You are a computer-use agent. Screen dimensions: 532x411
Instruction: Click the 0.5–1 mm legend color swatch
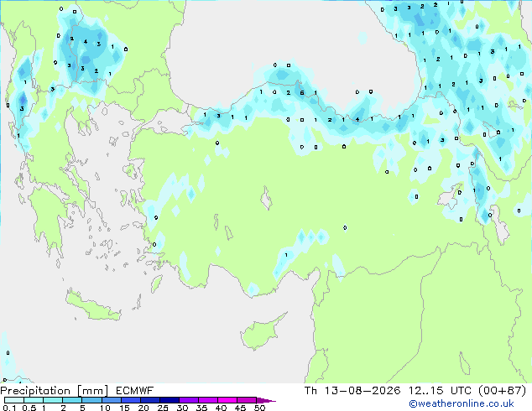(x=34, y=400)
